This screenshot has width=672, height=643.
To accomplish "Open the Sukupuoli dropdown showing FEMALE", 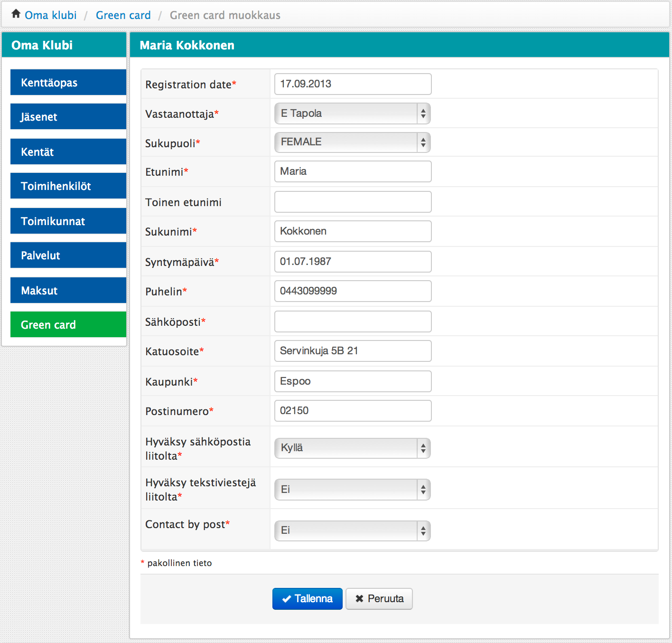I will 353,142.
